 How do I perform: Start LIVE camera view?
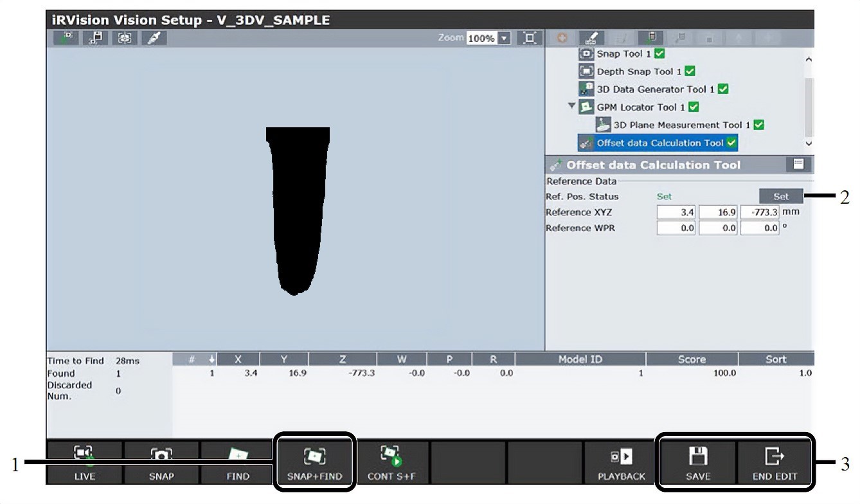coord(84,462)
